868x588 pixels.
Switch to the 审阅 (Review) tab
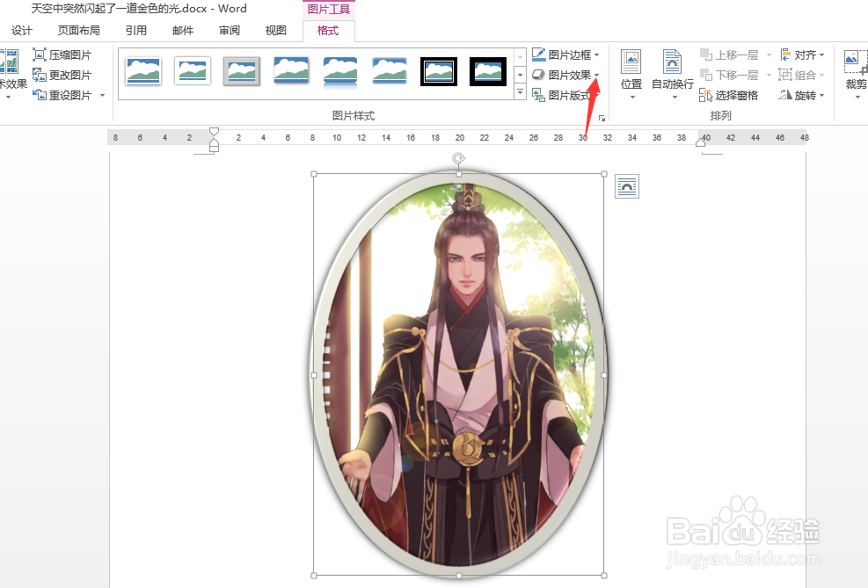coord(229,29)
